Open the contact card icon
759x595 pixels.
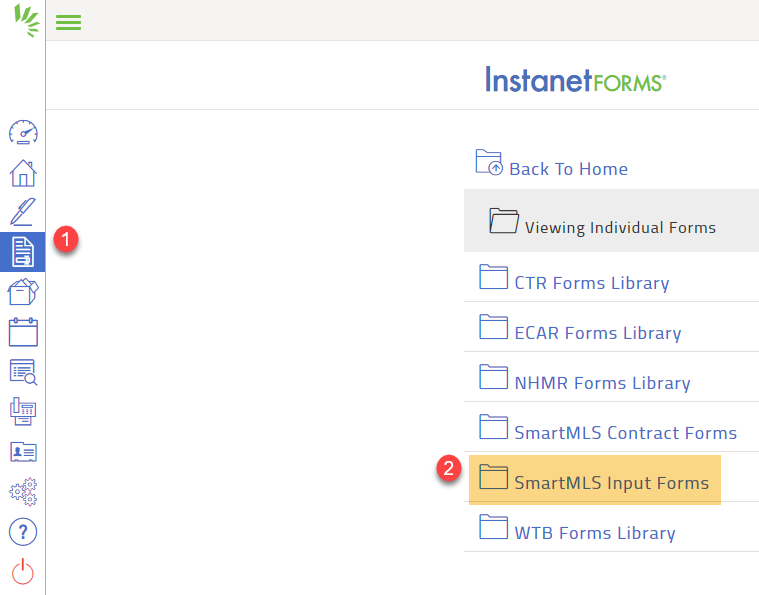tap(22, 452)
